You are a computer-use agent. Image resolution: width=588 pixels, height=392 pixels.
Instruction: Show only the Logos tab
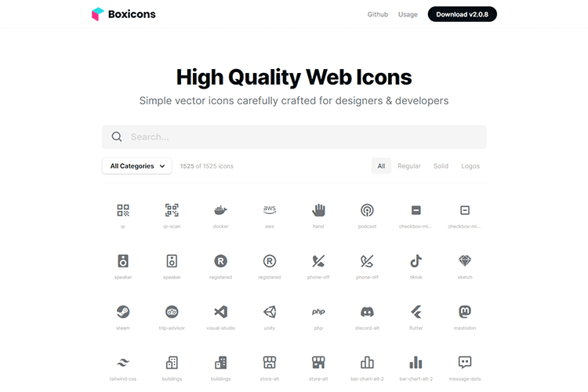click(470, 166)
